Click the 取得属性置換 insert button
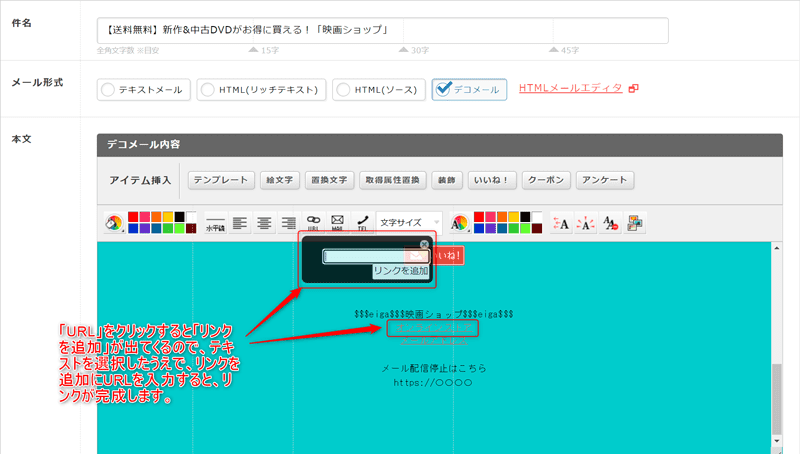Viewport: 800px width, 454px height. tap(392, 180)
